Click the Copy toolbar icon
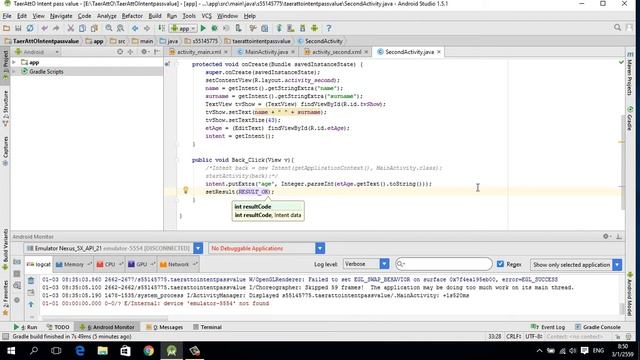Viewport: 640px width, 360px height. pyautogui.click(x=82, y=28)
